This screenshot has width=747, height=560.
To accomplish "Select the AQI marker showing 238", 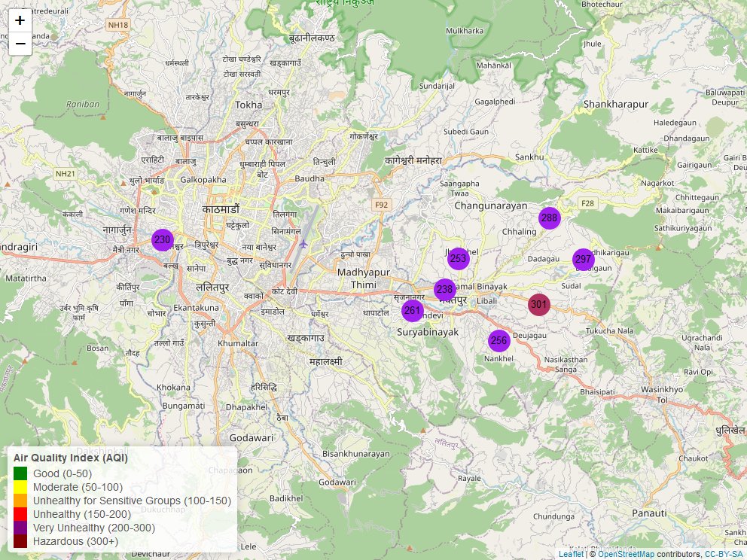I will (x=444, y=290).
